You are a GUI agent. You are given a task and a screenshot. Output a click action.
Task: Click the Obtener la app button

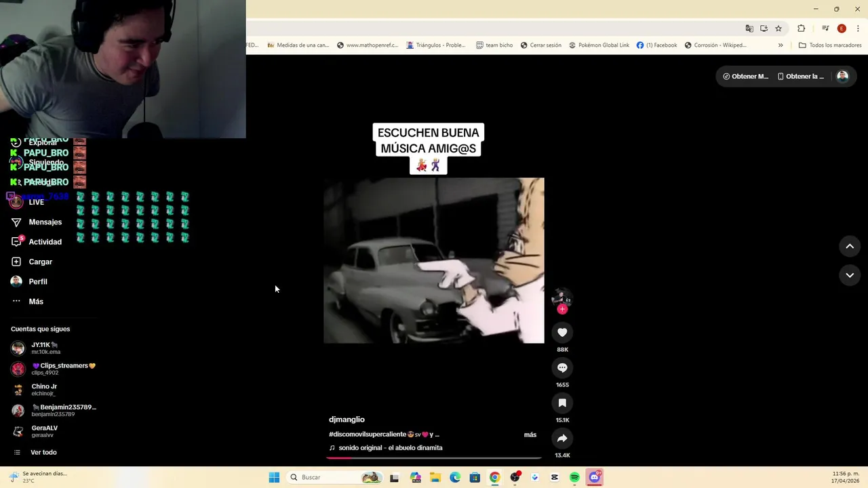click(801, 77)
